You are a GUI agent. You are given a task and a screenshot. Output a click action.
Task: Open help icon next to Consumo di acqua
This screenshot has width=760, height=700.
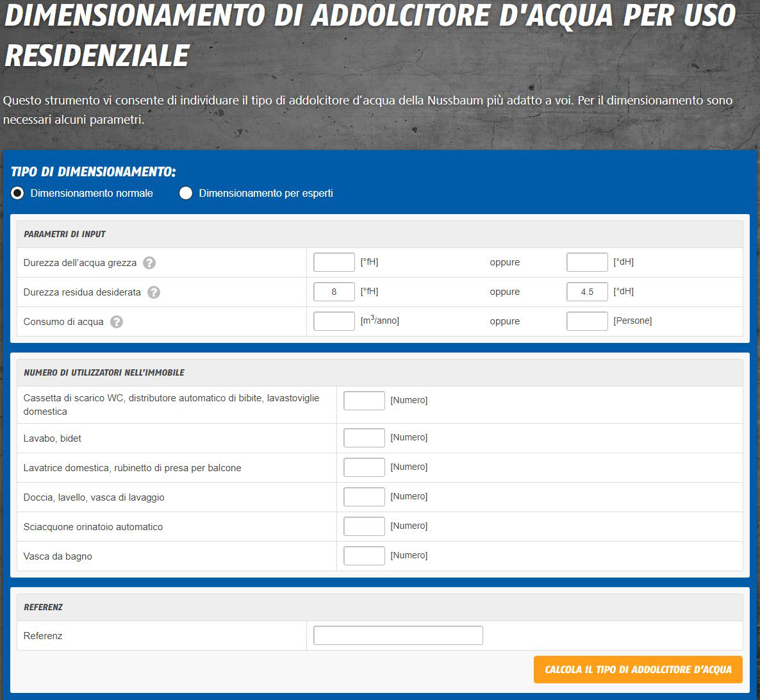[x=117, y=322]
